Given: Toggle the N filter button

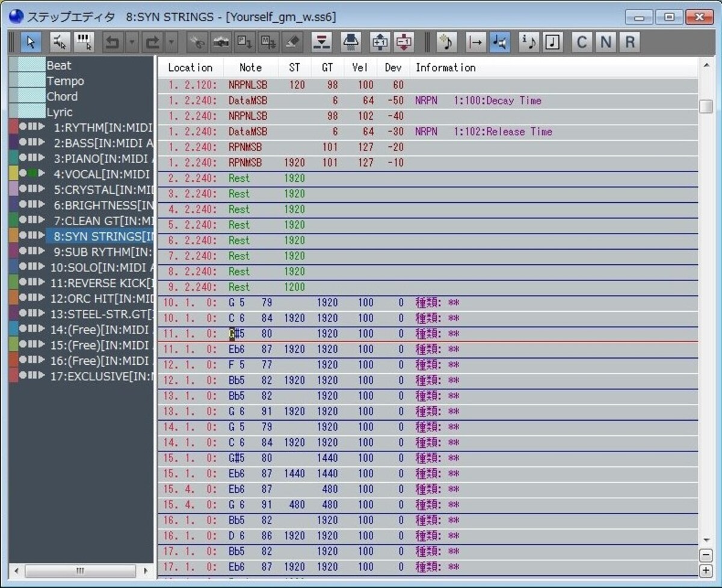Looking at the screenshot, I should click(605, 42).
